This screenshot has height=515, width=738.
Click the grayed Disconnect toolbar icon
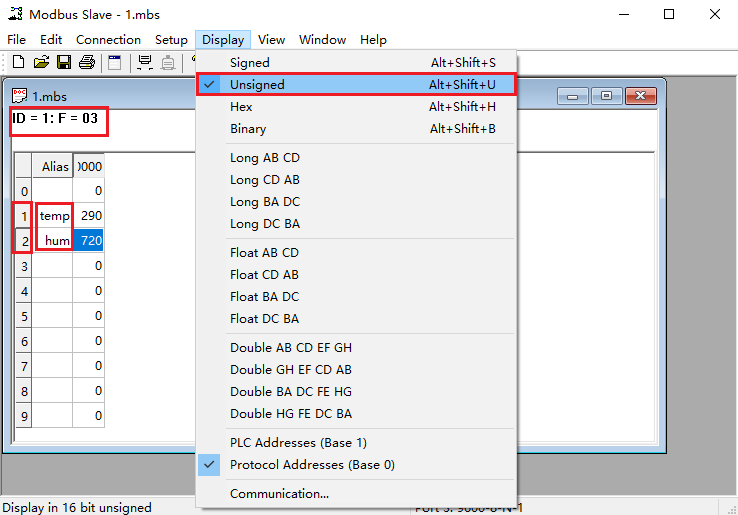168,62
